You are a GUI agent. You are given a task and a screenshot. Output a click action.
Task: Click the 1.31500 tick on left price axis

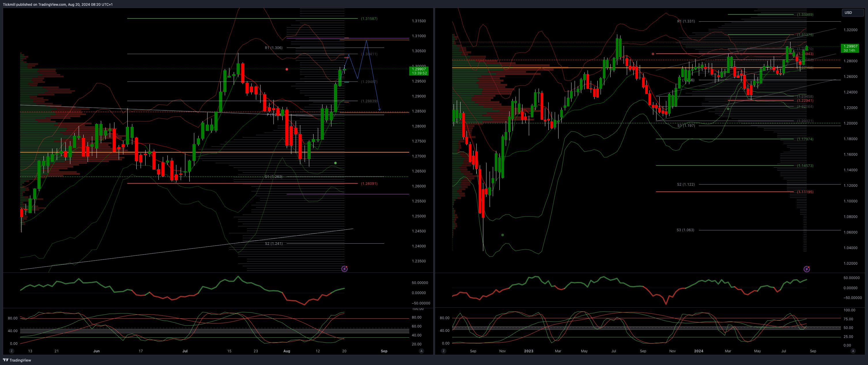coord(419,21)
